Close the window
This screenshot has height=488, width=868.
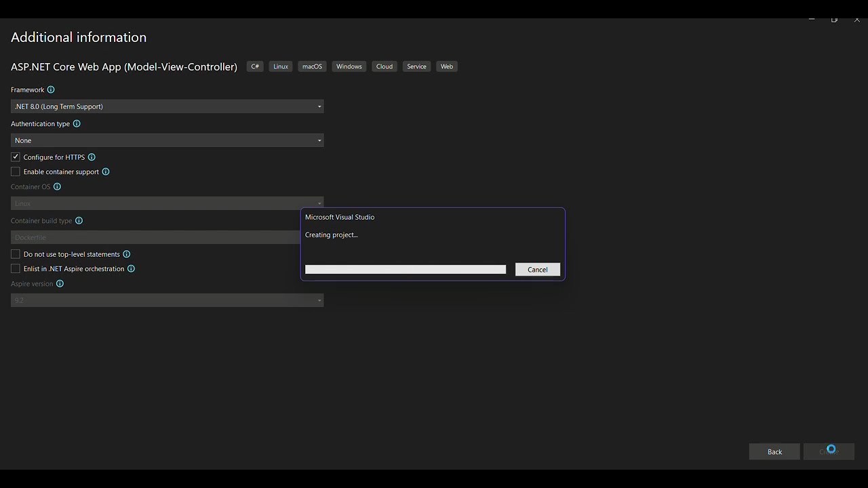(857, 20)
